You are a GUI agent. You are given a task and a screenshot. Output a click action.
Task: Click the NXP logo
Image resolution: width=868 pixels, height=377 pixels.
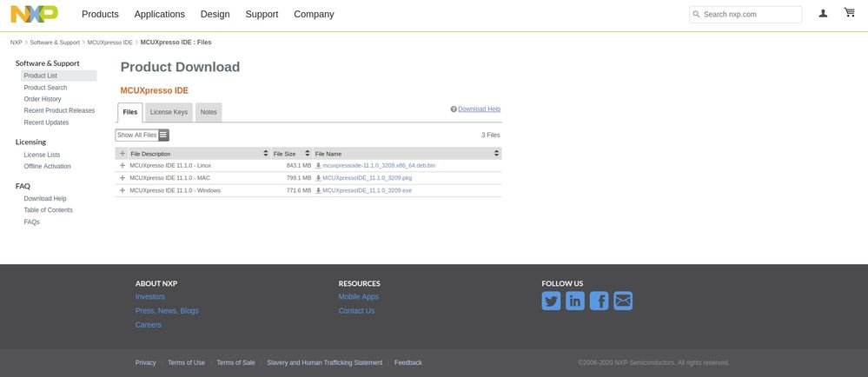pyautogui.click(x=35, y=15)
